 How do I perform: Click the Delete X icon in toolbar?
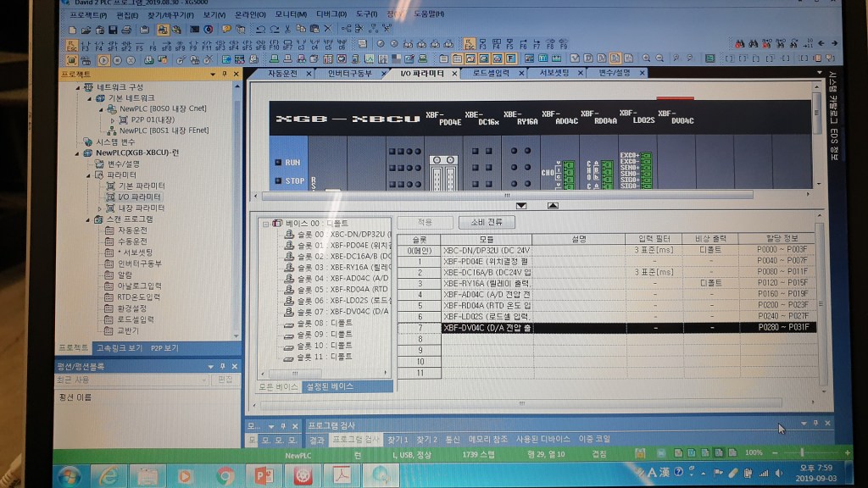328,30
